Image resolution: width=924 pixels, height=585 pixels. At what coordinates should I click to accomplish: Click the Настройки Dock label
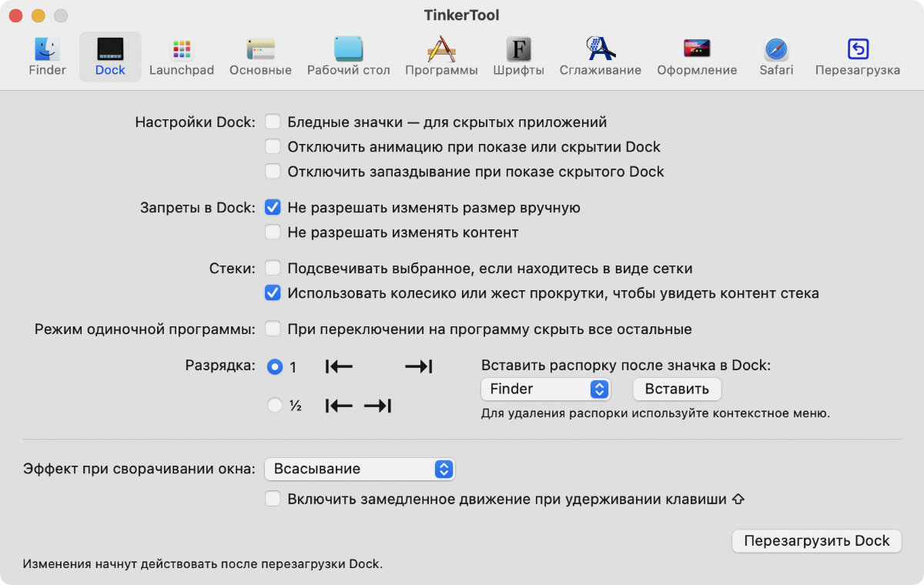(195, 122)
